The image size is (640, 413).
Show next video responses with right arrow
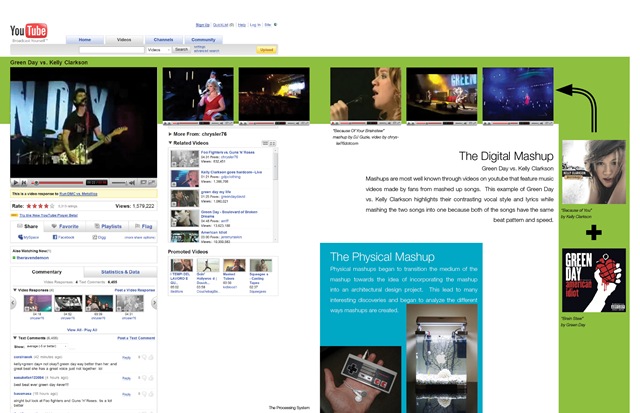coord(154,303)
